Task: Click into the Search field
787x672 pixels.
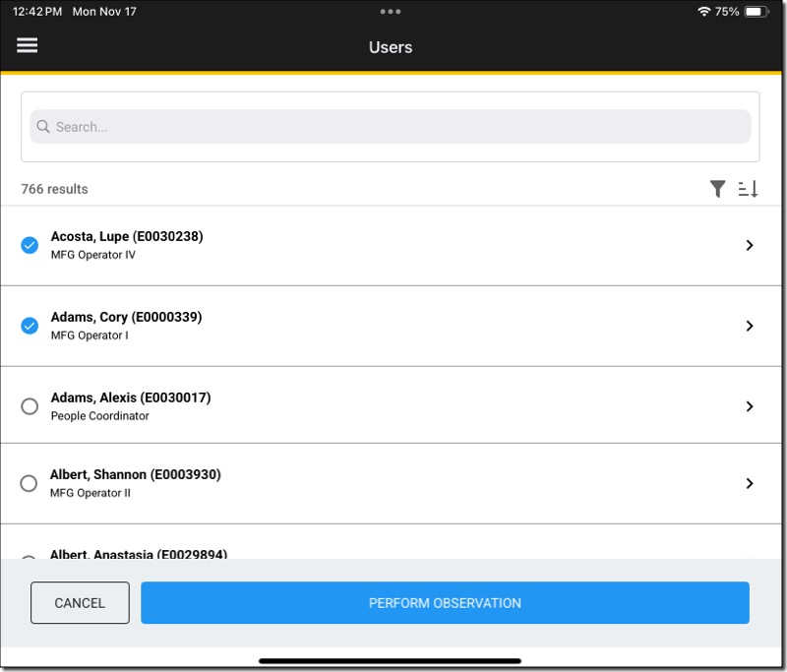Action: 393,127
